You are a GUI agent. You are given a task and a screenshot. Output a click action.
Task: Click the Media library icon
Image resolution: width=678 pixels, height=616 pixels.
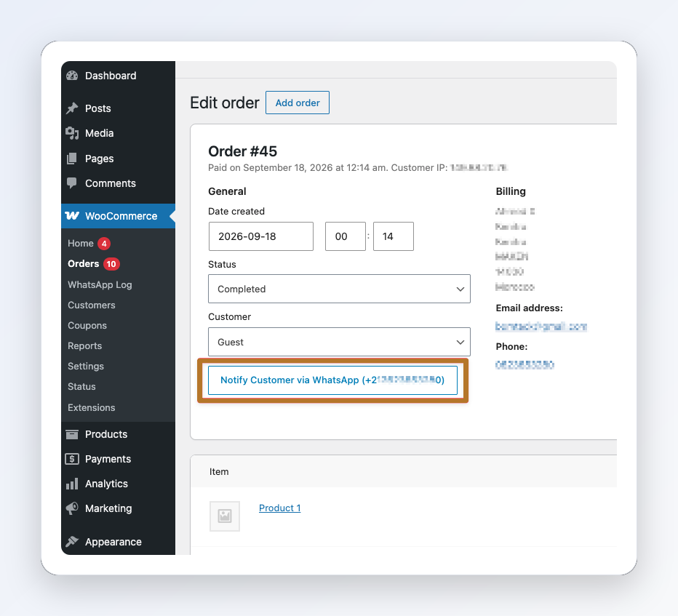(72, 133)
